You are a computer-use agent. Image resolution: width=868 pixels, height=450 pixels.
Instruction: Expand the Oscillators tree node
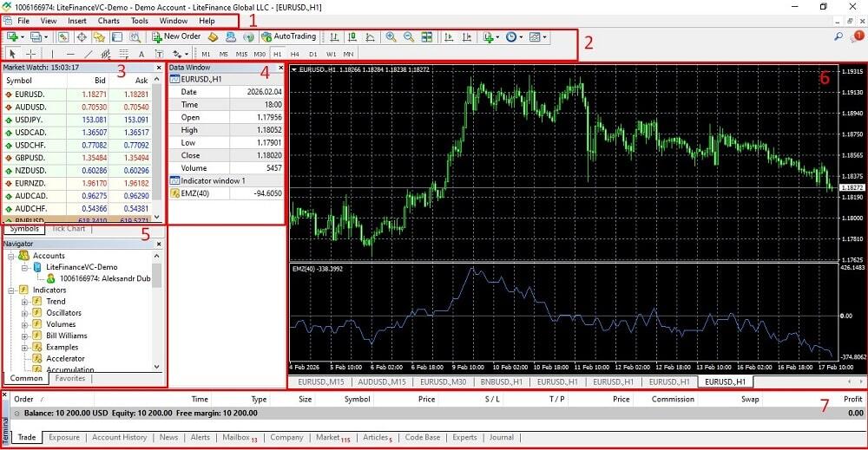[x=25, y=313]
